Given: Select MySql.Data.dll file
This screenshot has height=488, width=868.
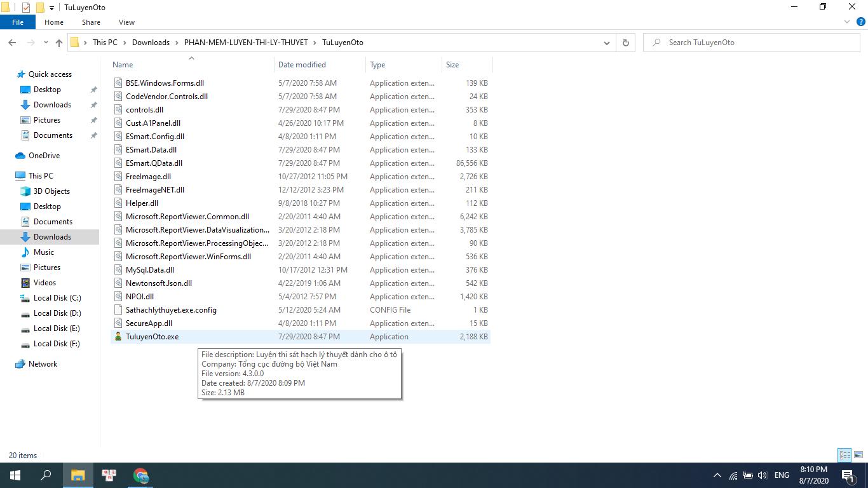Looking at the screenshot, I should click(x=150, y=270).
